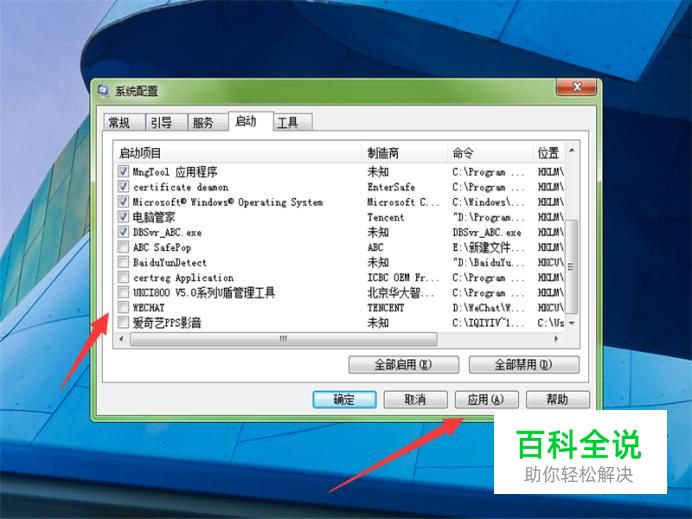Select the C:\IQIYIV~1... command cell

coord(489,323)
